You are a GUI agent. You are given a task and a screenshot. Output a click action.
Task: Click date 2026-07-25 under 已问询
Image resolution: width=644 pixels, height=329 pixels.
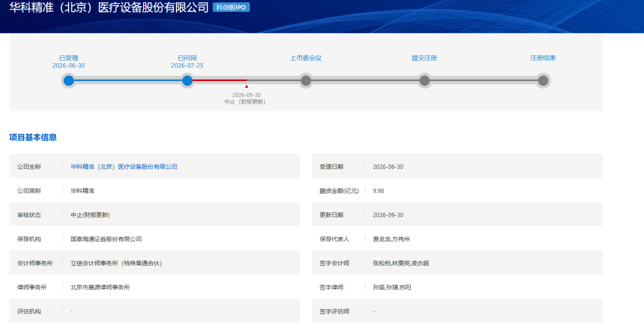pyautogui.click(x=187, y=66)
